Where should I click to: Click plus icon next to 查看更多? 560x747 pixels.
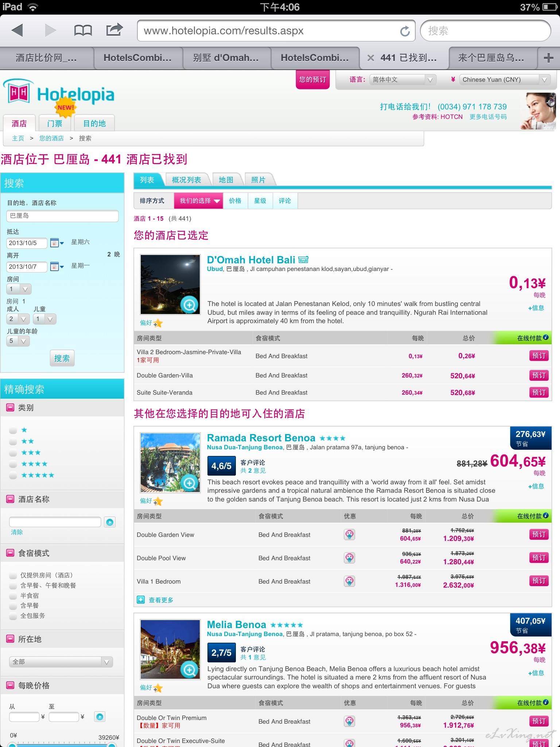tap(141, 600)
